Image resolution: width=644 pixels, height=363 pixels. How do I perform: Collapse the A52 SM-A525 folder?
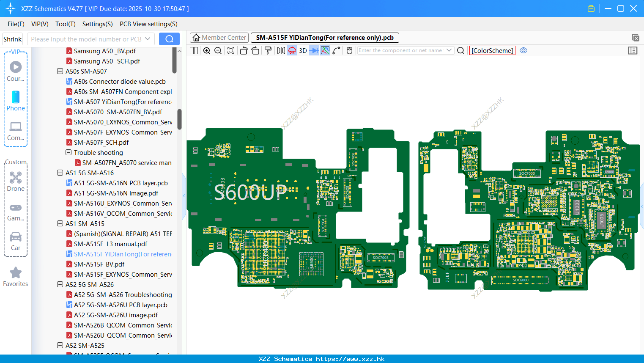60,345
